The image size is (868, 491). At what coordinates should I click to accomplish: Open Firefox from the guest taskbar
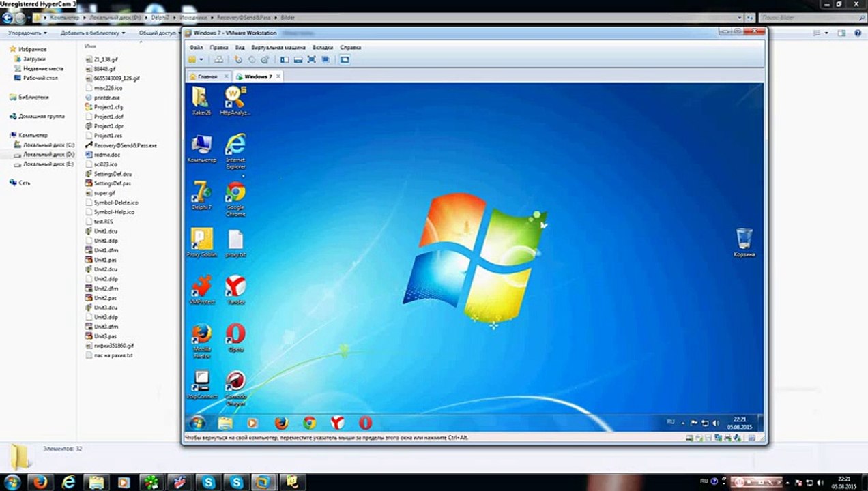tap(281, 423)
